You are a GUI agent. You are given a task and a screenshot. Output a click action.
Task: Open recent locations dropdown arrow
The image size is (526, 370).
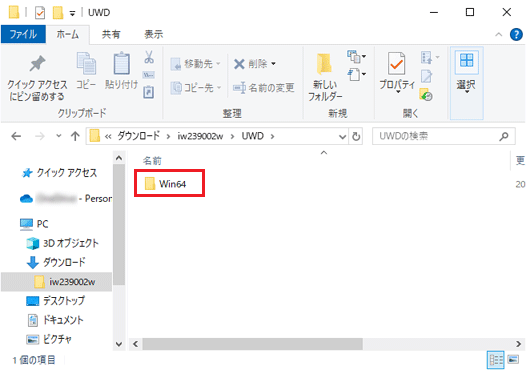tap(59, 136)
